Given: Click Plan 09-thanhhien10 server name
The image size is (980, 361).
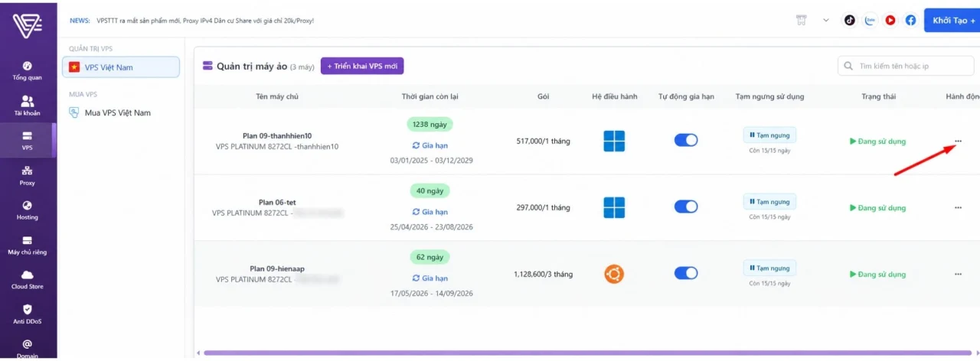Looking at the screenshot, I should pos(276,135).
